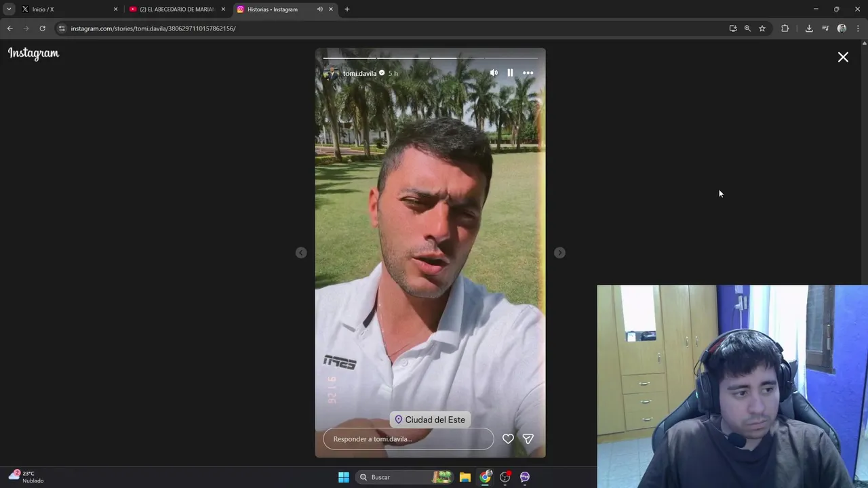868x488 pixels.
Task: Click the Ciudad del Este location tag
Action: click(430, 420)
